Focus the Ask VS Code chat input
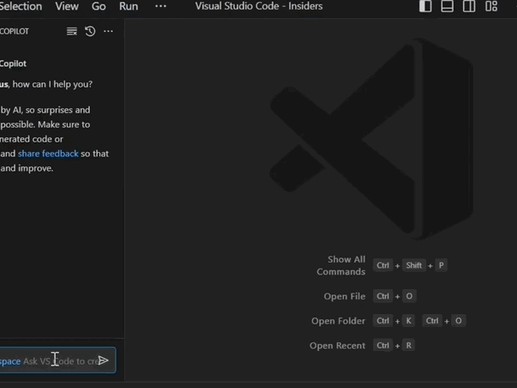Viewport: 517px width, 388px height. (58, 360)
